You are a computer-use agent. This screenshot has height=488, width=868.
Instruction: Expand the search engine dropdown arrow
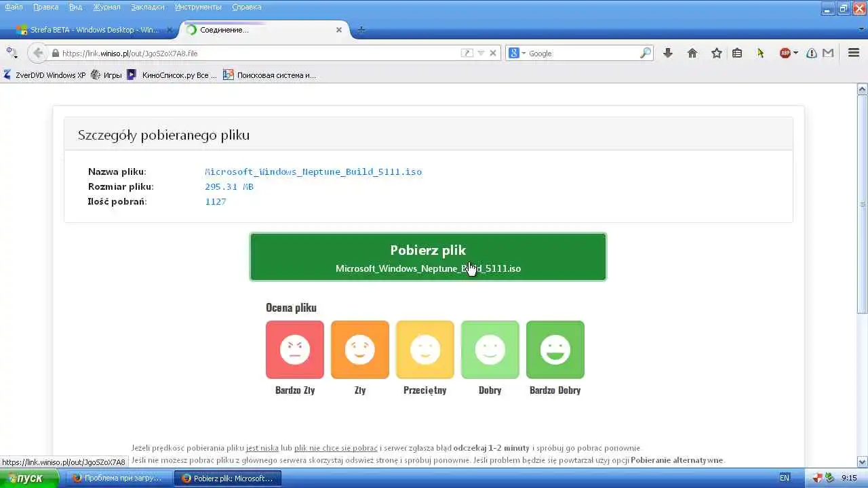[x=524, y=54]
